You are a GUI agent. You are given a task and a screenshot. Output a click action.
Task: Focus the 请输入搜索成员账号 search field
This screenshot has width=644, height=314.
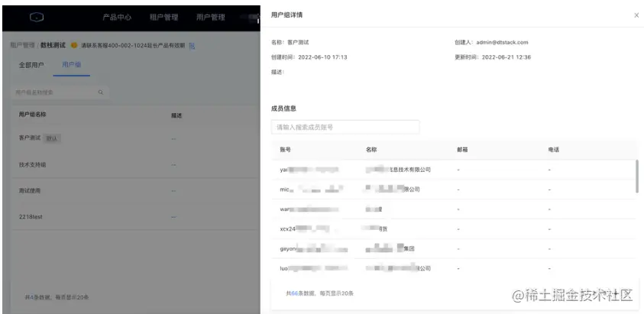point(345,128)
